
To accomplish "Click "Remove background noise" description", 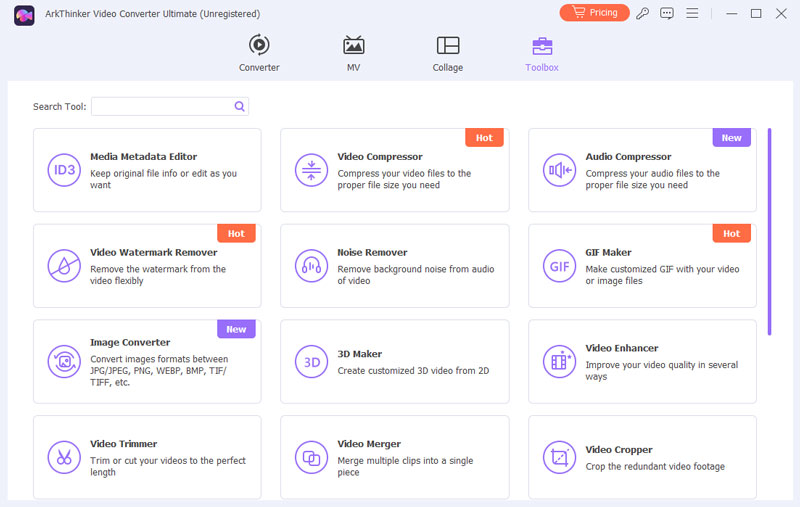I will (415, 275).
